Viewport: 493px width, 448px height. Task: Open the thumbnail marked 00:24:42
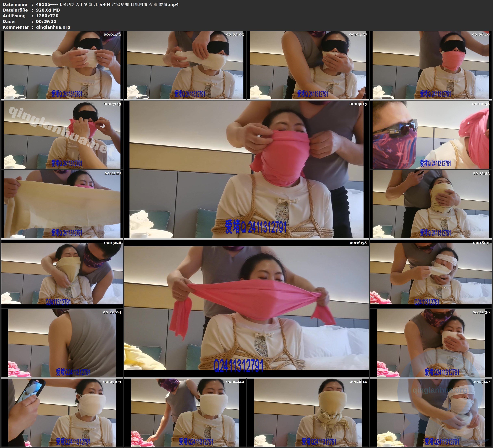[x=185, y=412]
